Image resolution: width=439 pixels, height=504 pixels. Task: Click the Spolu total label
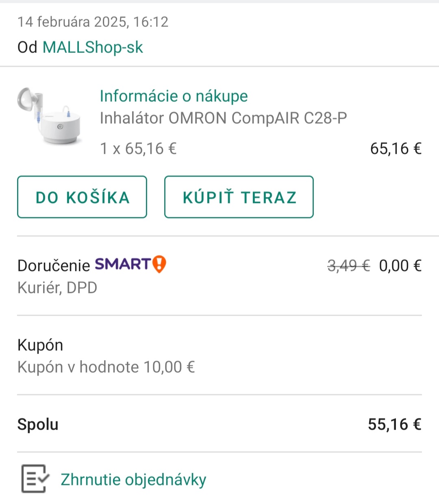click(x=38, y=424)
